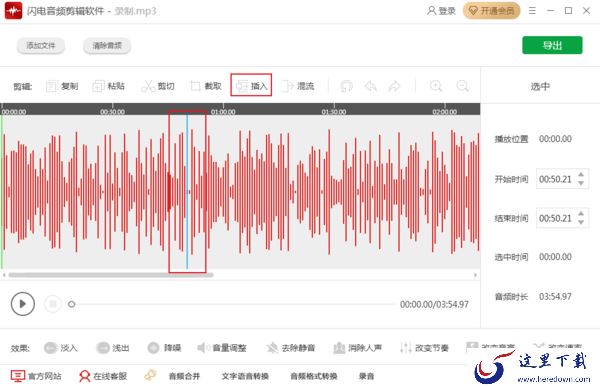The width and height of the screenshot is (600, 387).
Task: Click the 粘贴 paste tool
Action: [x=109, y=86]
